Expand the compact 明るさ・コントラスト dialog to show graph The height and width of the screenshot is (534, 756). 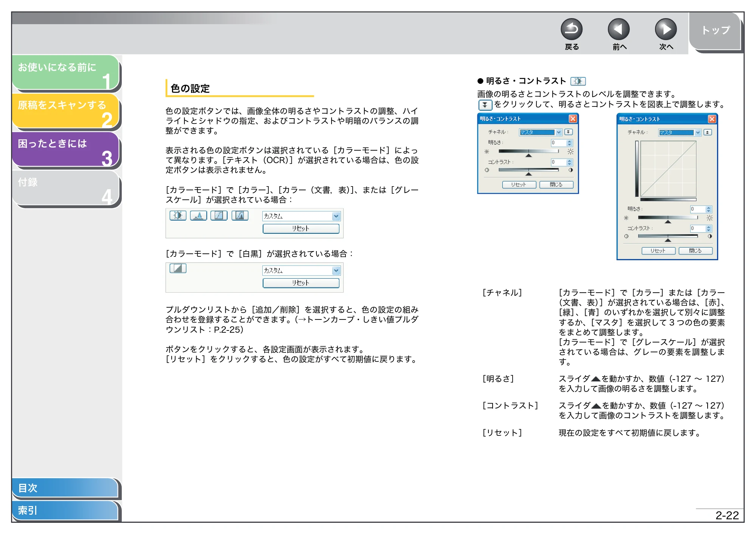[569, 132]
